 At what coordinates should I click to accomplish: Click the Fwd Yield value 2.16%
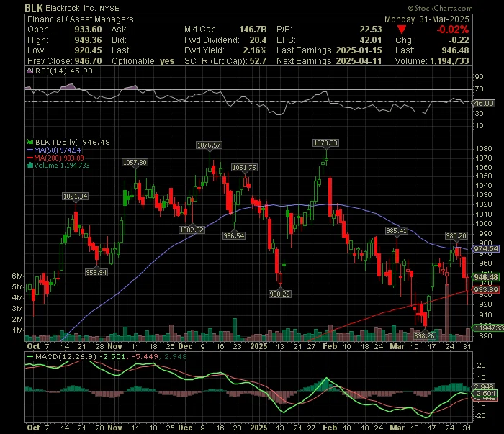click(x=255, y=50)
